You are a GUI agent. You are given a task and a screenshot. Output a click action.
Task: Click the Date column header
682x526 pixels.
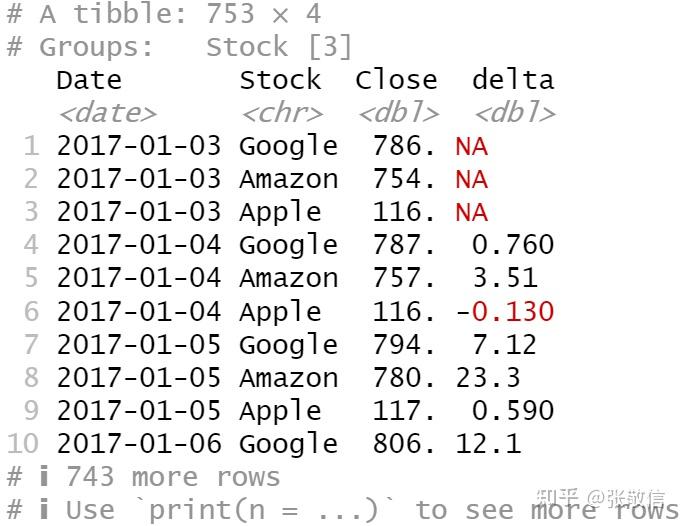(x=89, y=80)
